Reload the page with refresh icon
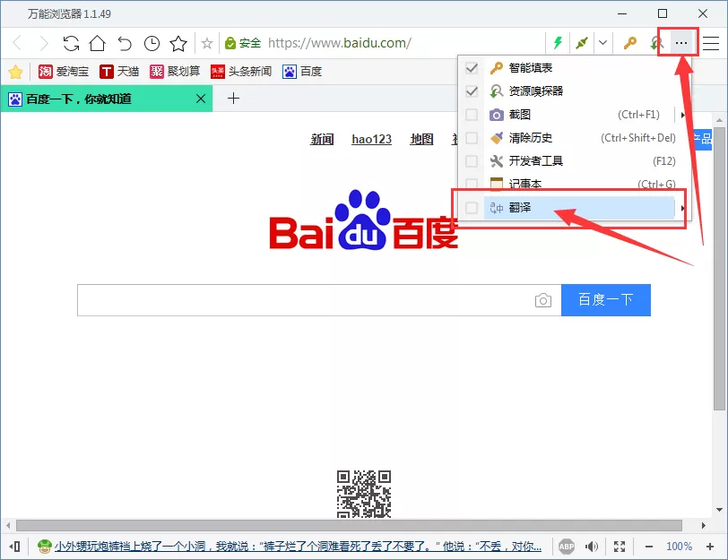This screenshot has width=728, height=560. coord(71,43)
